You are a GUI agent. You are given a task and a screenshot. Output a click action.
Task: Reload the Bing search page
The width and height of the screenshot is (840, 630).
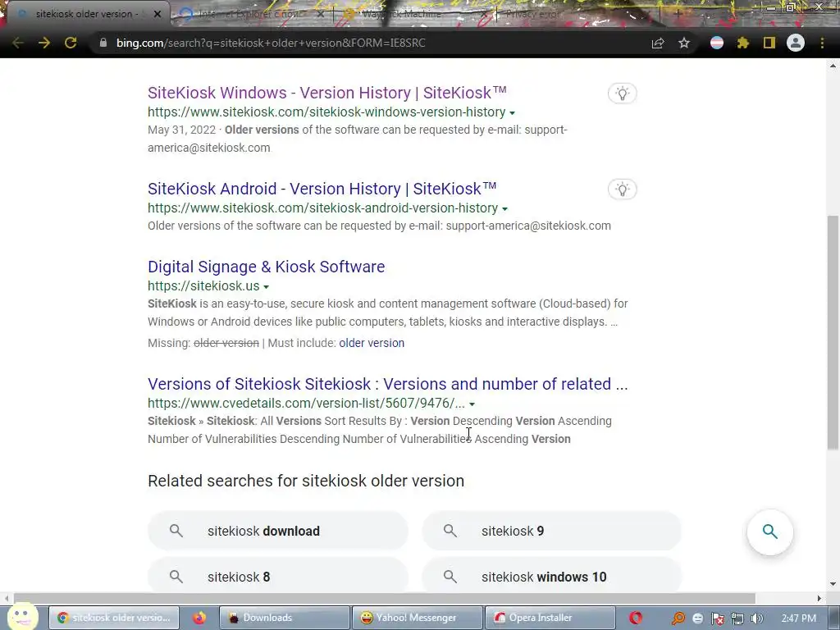tap(71, 43)
